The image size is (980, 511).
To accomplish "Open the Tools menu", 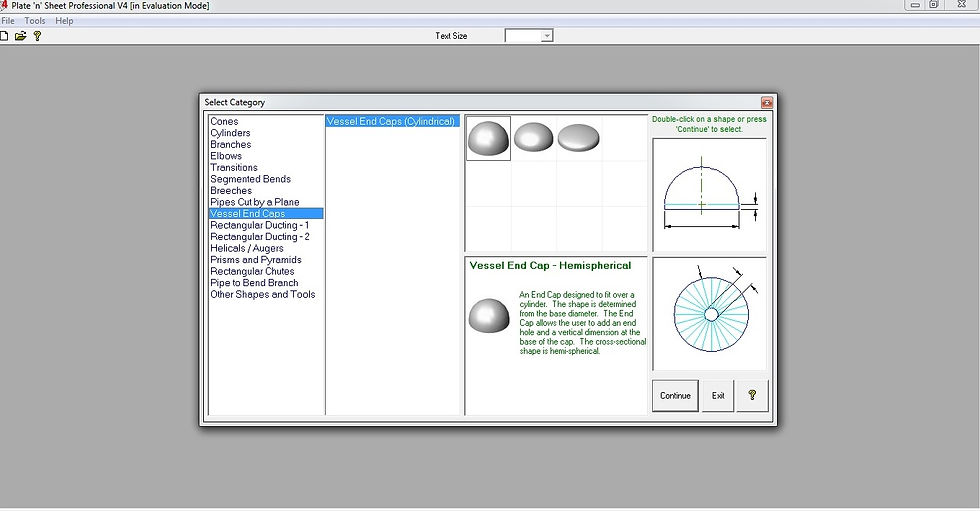I will pos(35,21).
